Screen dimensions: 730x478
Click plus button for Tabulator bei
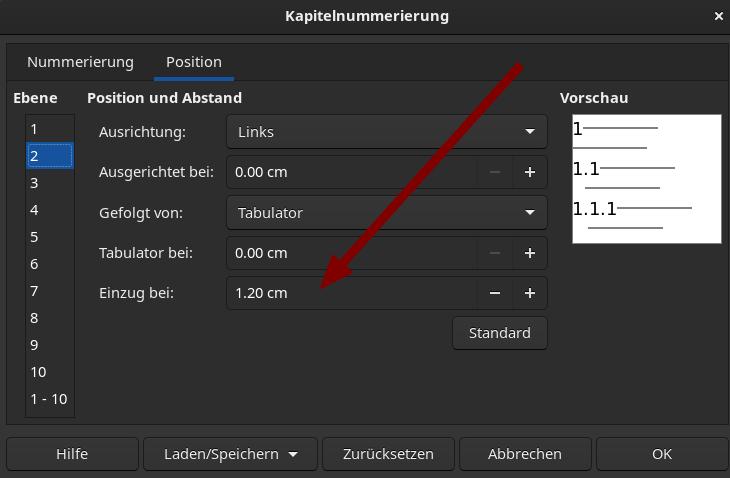coord(530,253)
